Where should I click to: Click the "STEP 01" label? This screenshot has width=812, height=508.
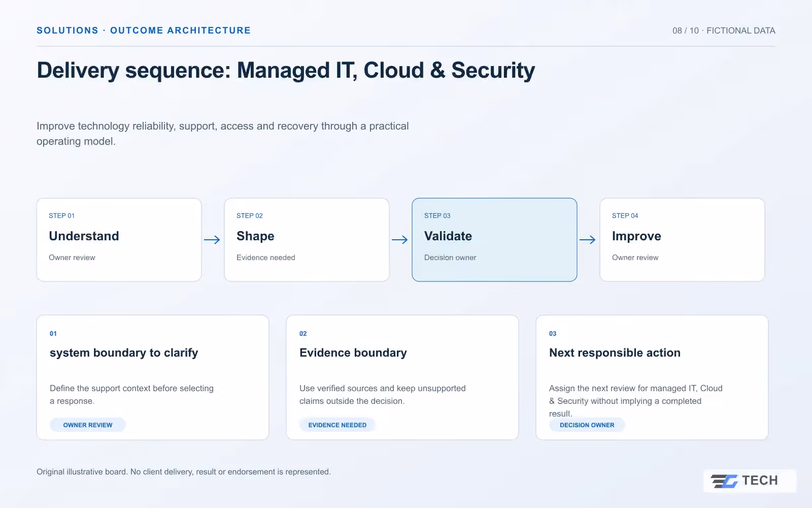(62, 215)
